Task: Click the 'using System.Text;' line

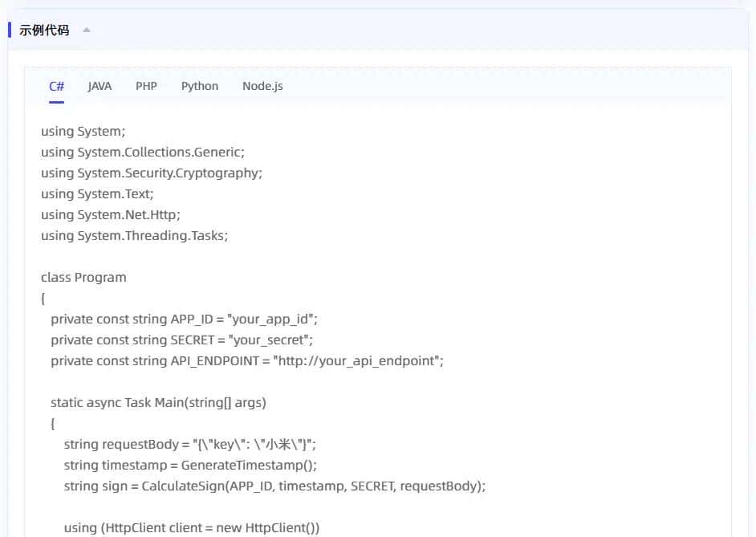Action: point(97,193)
